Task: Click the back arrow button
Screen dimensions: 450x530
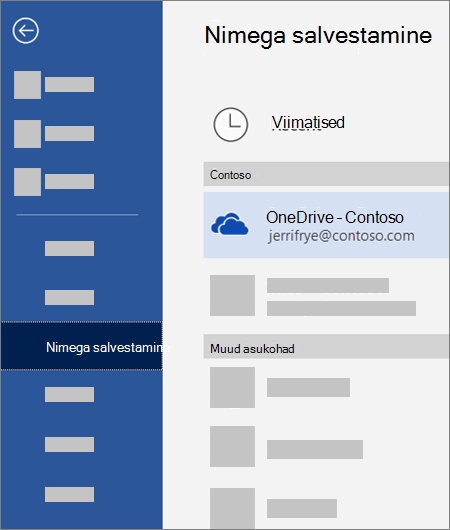Action: 26,31
